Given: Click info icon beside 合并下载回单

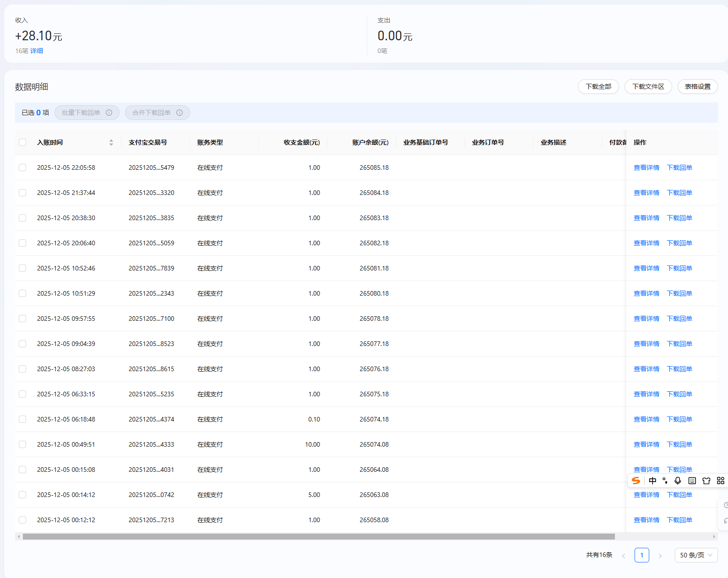Looking at the screenshot, I should click(179, 113).
